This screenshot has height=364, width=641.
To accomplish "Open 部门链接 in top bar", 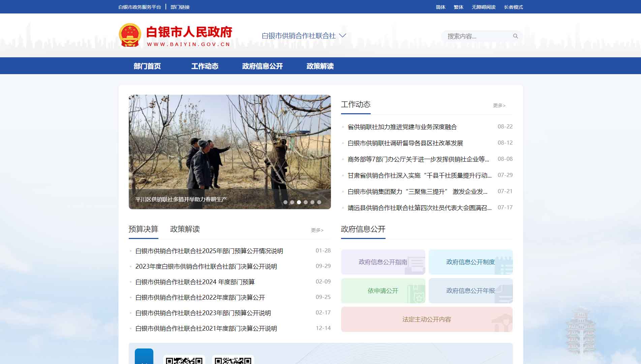I will 180,7.
